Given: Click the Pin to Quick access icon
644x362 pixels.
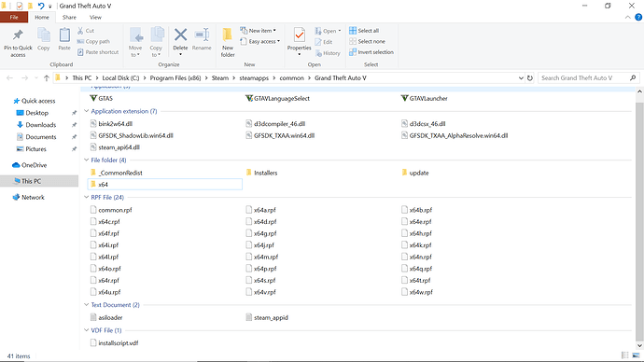Looking at the screenshot, I should tap(18, 35).
